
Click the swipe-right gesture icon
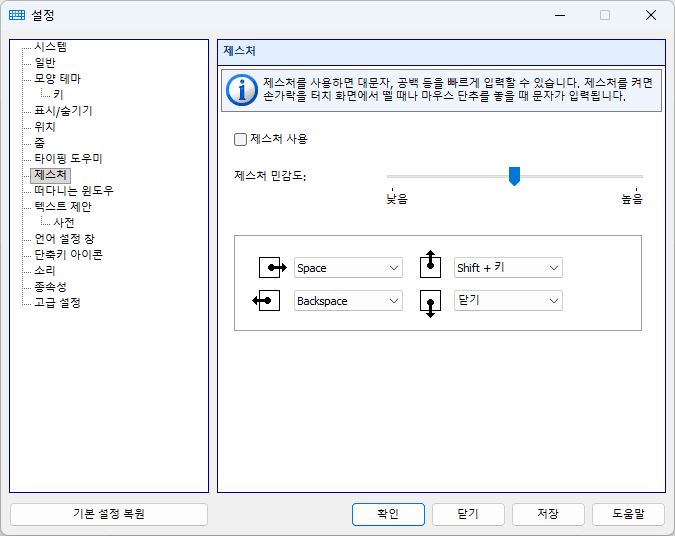click(x=272, y=268)
